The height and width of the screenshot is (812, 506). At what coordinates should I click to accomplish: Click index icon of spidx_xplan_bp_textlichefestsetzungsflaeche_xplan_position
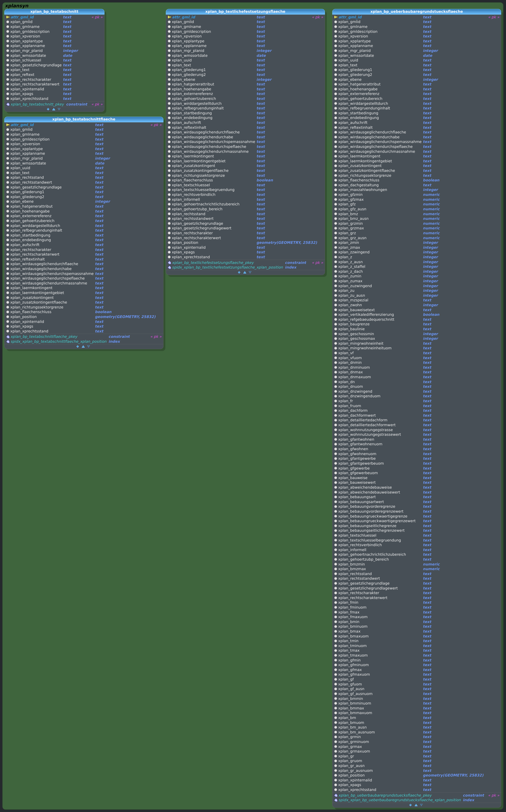point(169,267)
